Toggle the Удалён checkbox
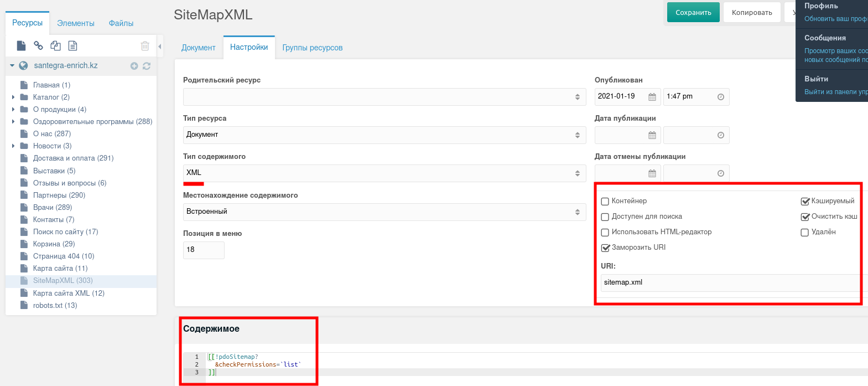868x386 pixels. point(805,233)
